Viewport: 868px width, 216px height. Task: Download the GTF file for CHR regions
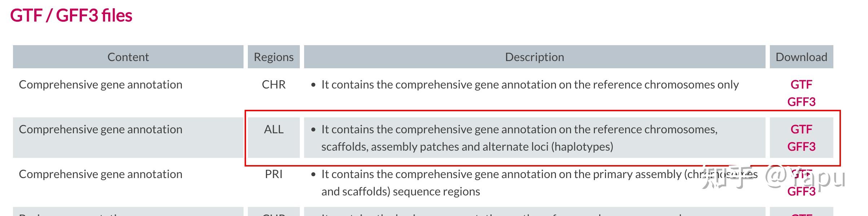(x=802, y=85)
